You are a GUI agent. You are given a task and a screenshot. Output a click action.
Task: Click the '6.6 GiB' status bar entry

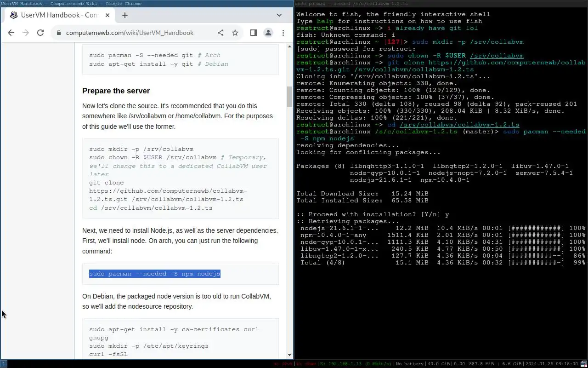click(512, 364)
